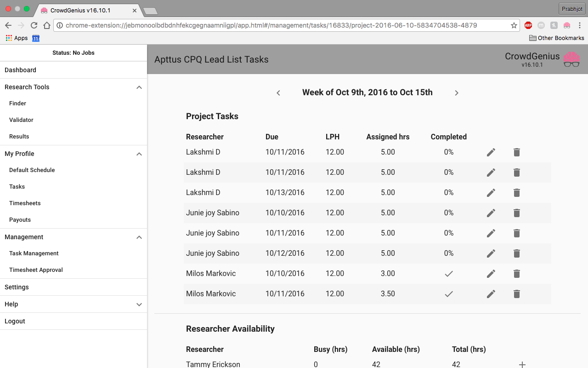Click Prabhjot profile button
The height and width of the screenshot is (368, 588).
(x=572, y=9)
